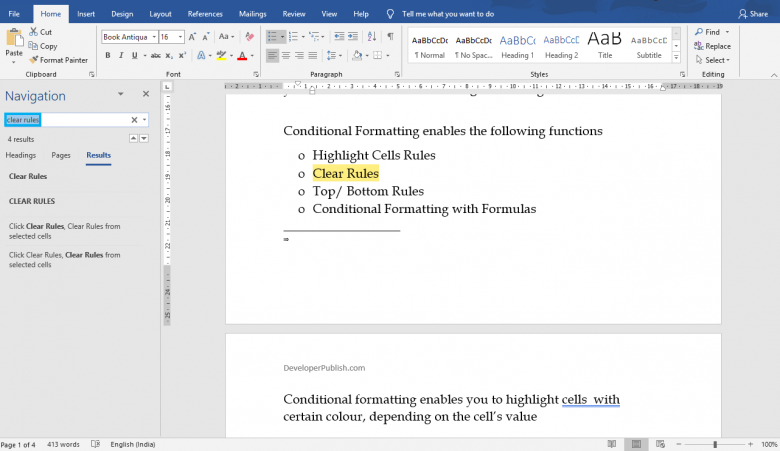Jump to next search result arrow
The image size is (780, 451).
[144, 138]
